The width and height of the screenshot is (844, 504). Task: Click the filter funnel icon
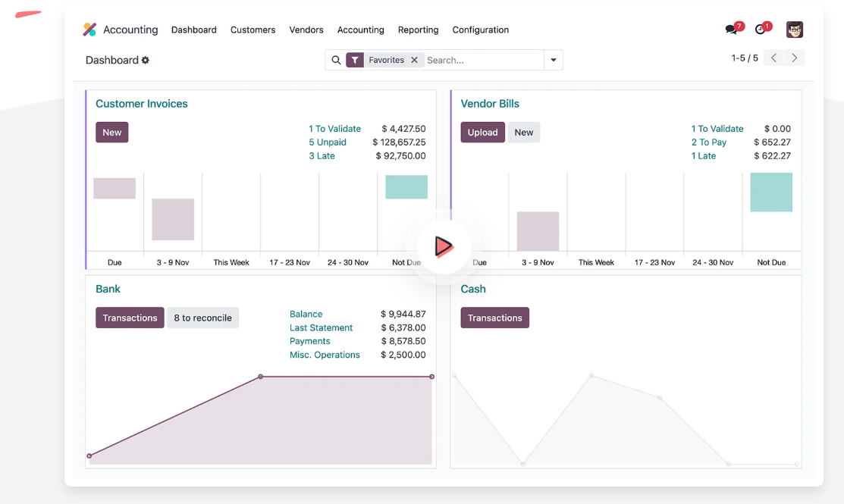click(x=355, y=60)
